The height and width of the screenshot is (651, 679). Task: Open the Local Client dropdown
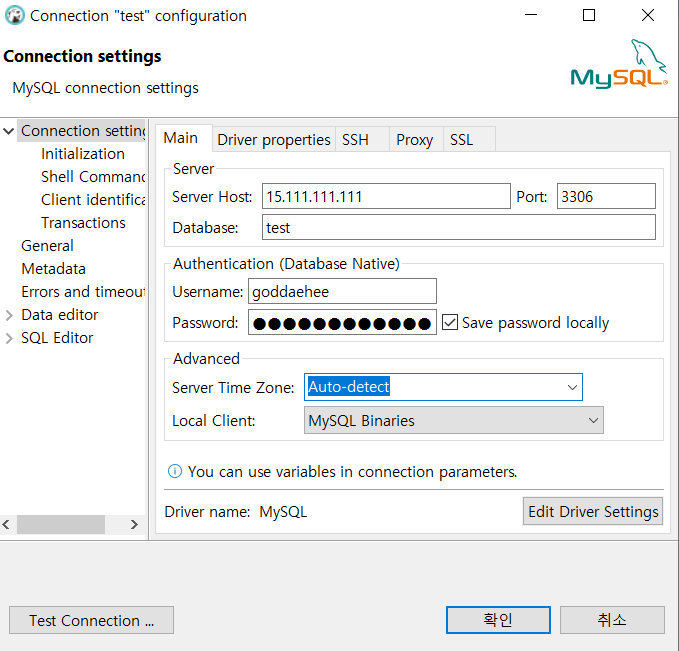pos(593,421)
